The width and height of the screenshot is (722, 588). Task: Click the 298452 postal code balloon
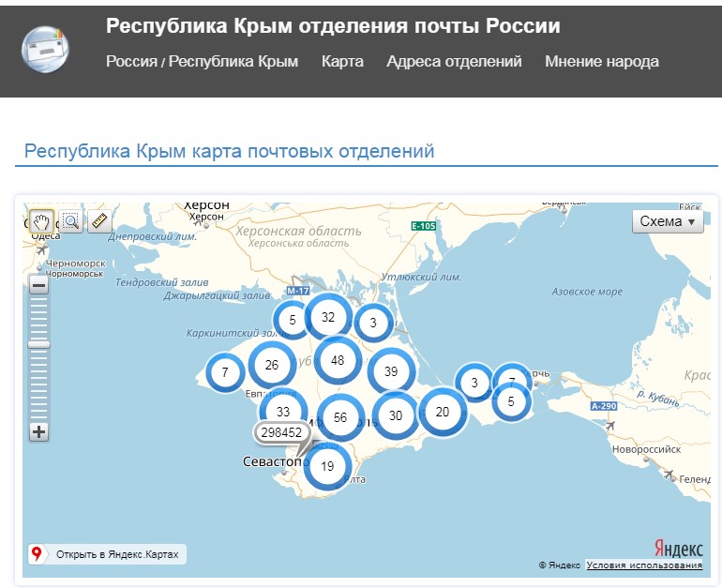tap(281, 432)
